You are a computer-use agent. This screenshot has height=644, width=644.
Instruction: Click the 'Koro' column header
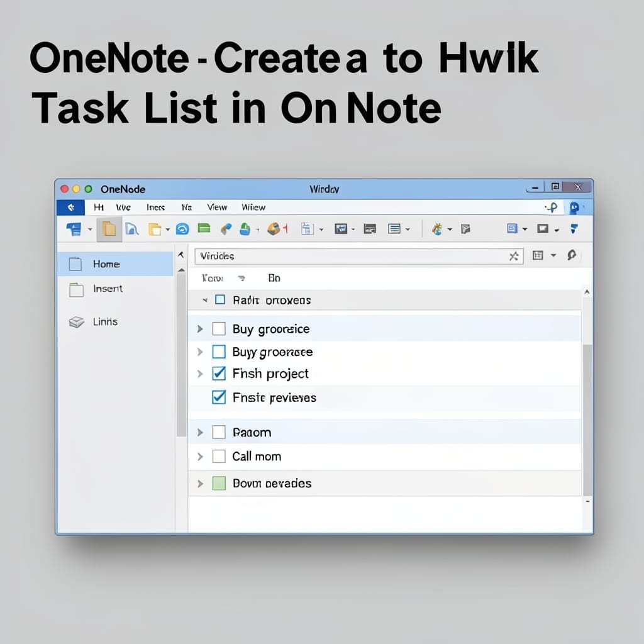click(213, 279)
